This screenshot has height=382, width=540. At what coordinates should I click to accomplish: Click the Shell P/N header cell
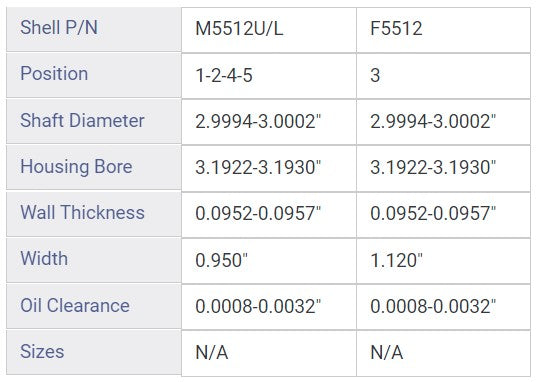[x=94, y=29]
